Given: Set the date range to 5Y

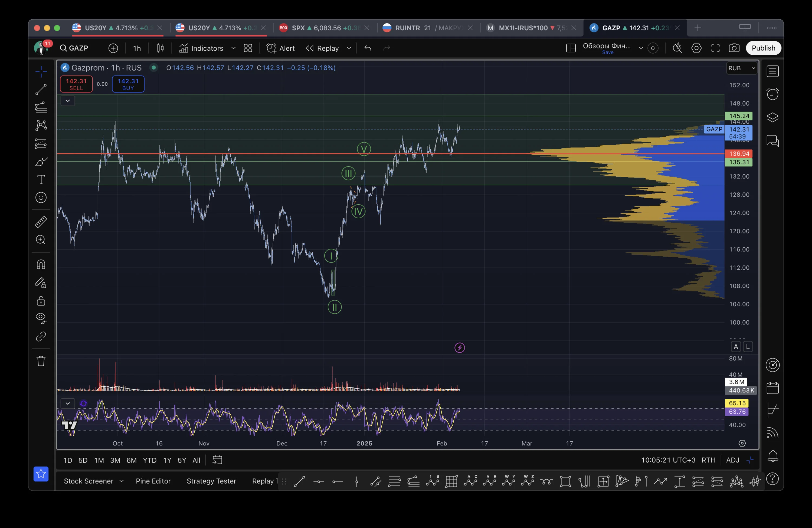Looking at the screenshot, I should point(182,460).
